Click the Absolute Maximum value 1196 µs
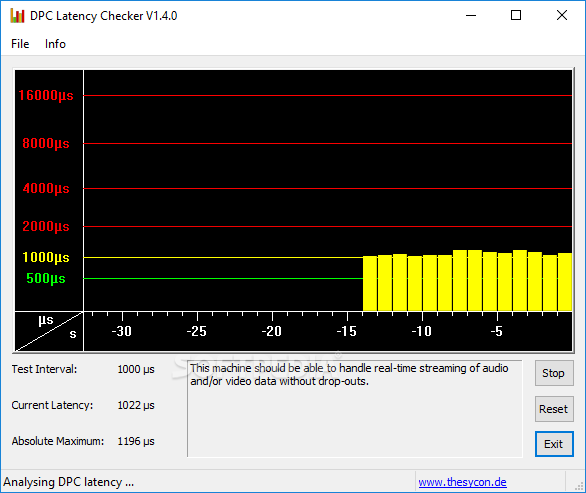Image resolution: width=586 pixels, height=493 pixels. click(136, 441)
